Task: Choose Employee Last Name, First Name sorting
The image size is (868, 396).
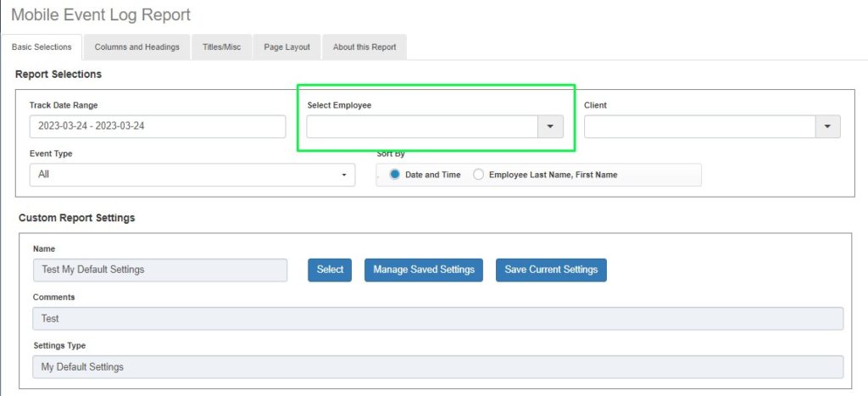Action: [x=479, y=175]
